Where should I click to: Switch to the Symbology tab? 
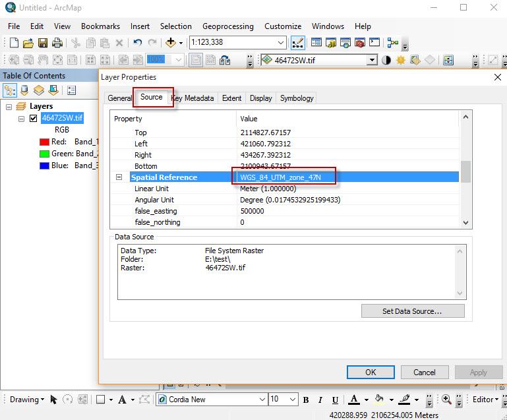[x=297, y=98]
